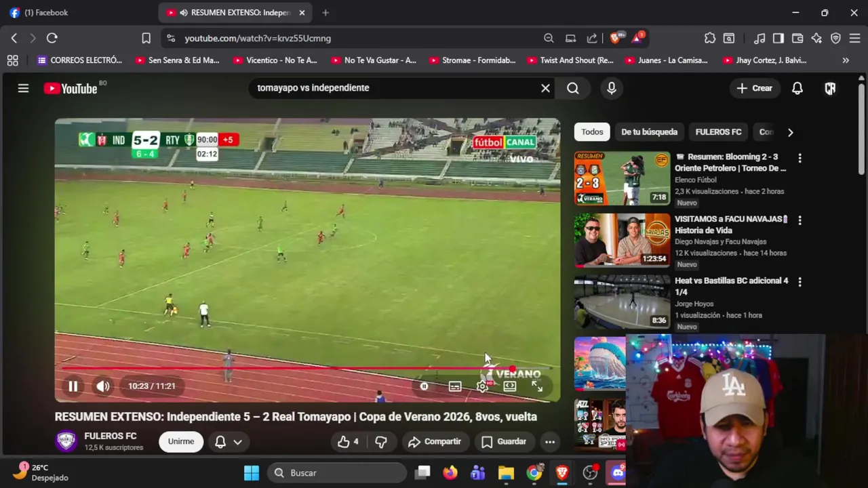The image size is (868, 488).
Task: Close the RESUMEN EXTENSO tab
Action: point(302,13)
